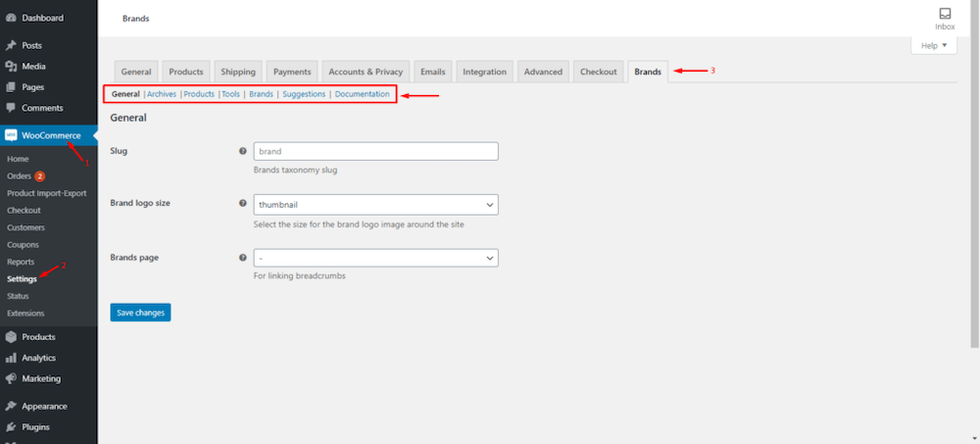Switch to General settings tab
This screenshot has height=444, width=980.
[x=136, y=72]
